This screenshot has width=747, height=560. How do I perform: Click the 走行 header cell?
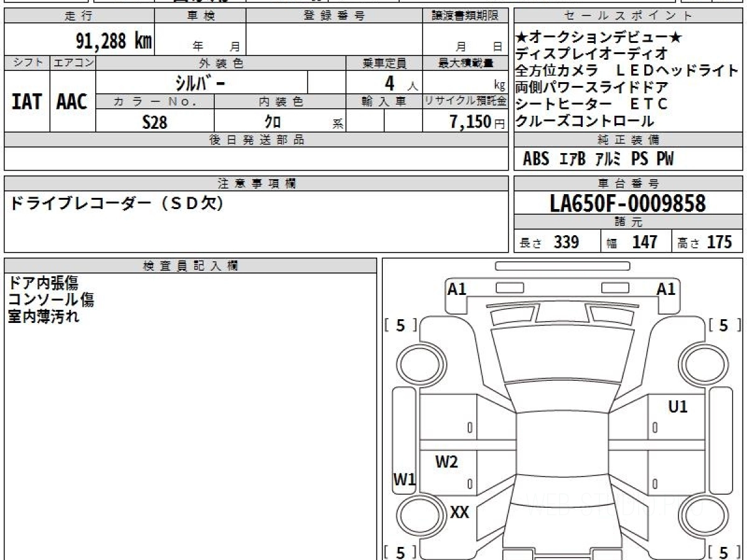(x=79, y=16)
